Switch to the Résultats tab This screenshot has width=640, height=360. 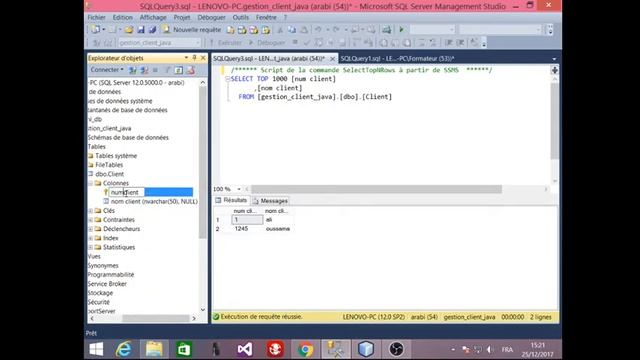231,200
